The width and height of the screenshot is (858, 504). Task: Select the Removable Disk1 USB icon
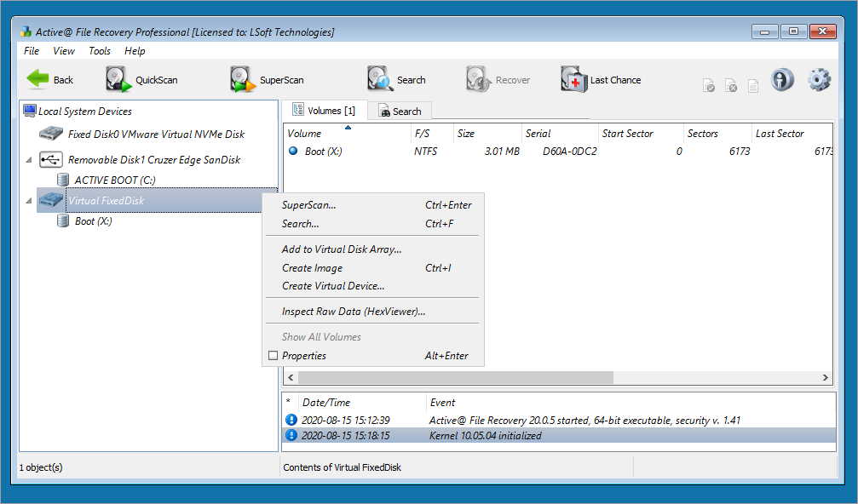click(x=51, y=159)
